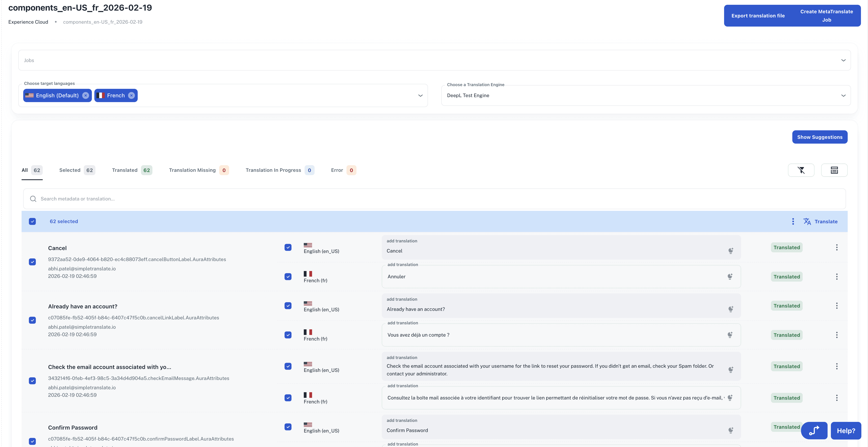Click the Help? button
Image resolution: width=868 pixels, height=447 pixels.
(846, 430)
